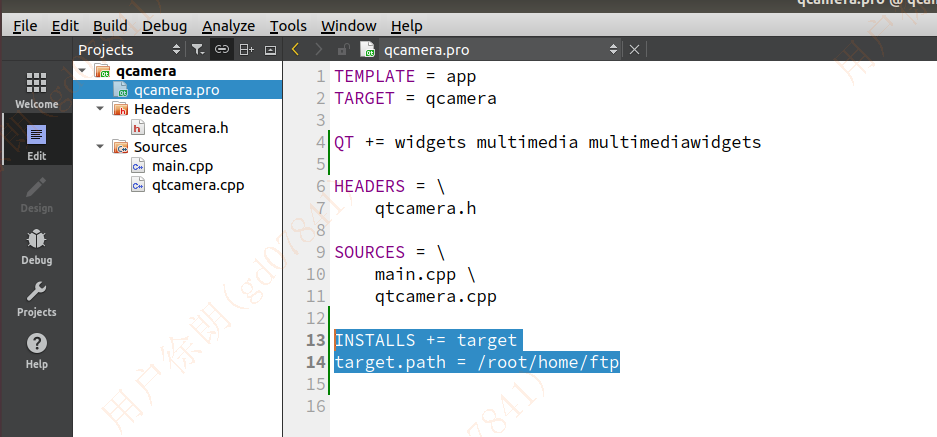This screenshot has height=437, width=937.
Task: Open the Edit menu
Action: 65,26
